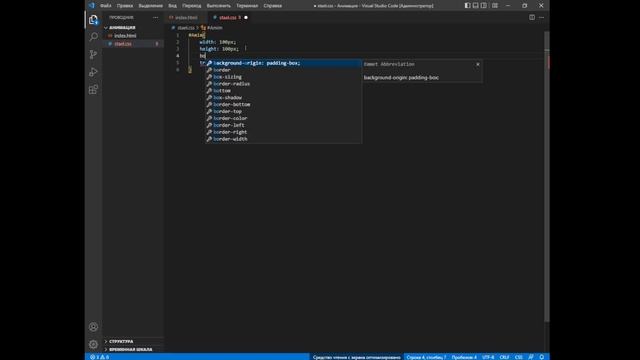The height and width of the screenshot is (360, 640).
Task: Split the editor to the right
Action: tap(532, 18)
